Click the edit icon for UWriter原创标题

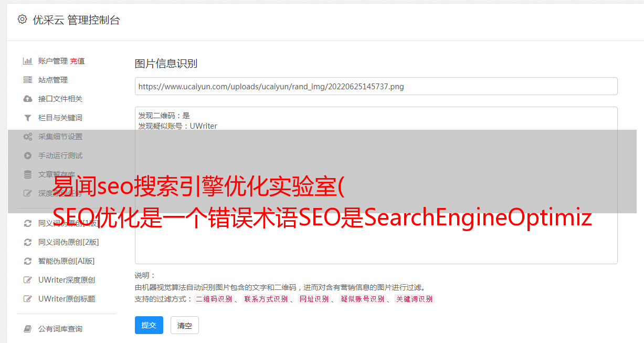coord(28,299)
